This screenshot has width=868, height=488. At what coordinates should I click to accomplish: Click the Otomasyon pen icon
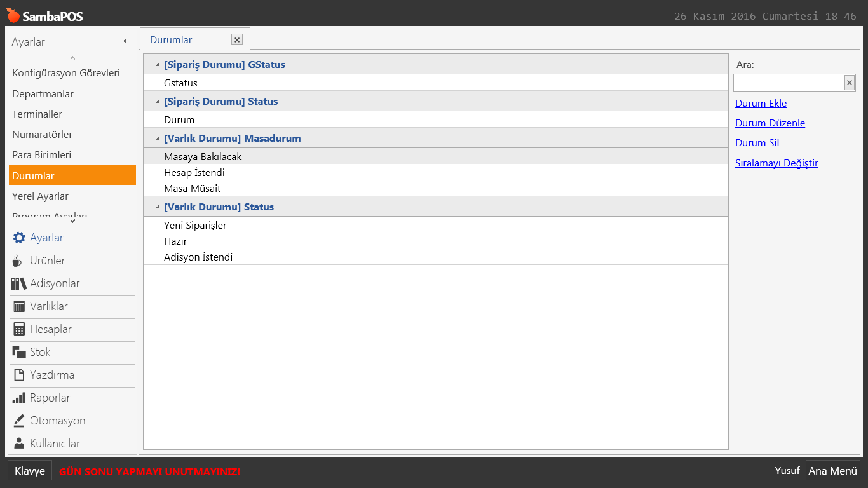pos(19,421)
